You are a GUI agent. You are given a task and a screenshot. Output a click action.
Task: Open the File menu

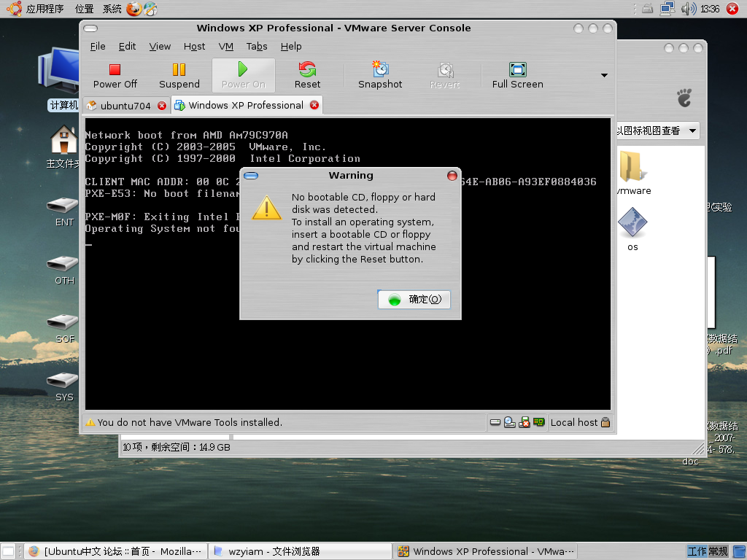point(98,46)
